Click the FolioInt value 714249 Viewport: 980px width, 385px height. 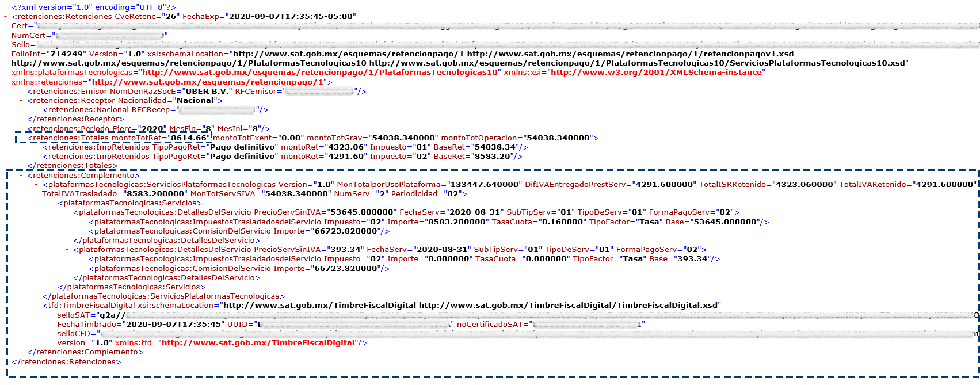[x=63, y=54]
